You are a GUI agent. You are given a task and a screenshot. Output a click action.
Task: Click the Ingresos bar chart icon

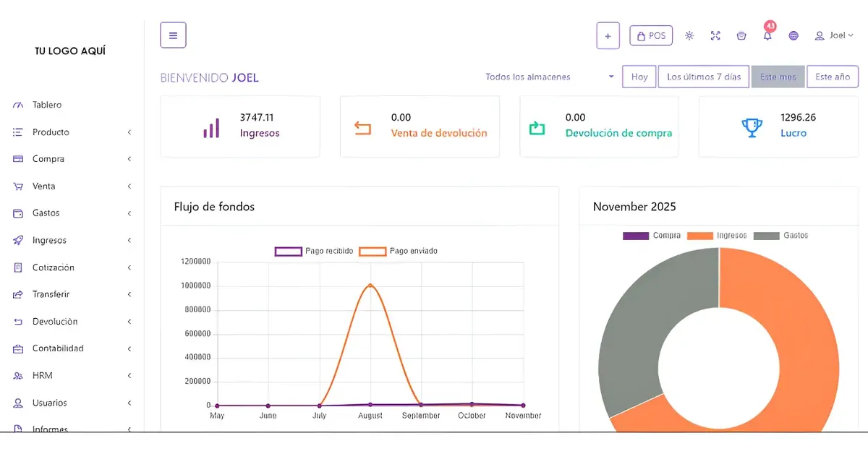coord(211,129)
